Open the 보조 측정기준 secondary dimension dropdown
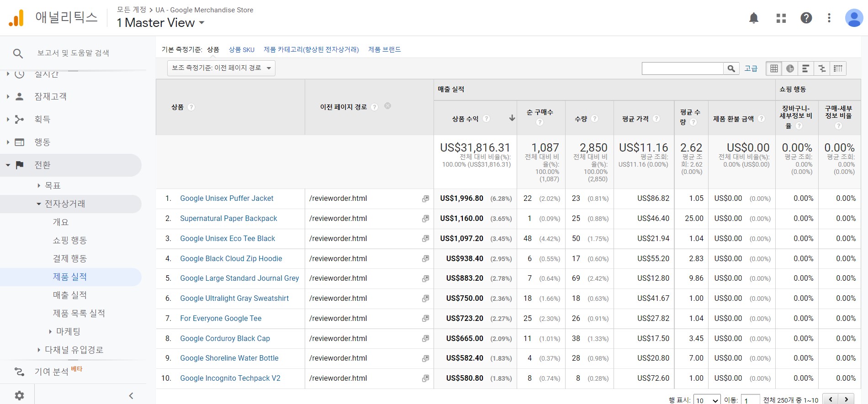The height and width of the screenshot is (404, 868). (x=221, y=68)
